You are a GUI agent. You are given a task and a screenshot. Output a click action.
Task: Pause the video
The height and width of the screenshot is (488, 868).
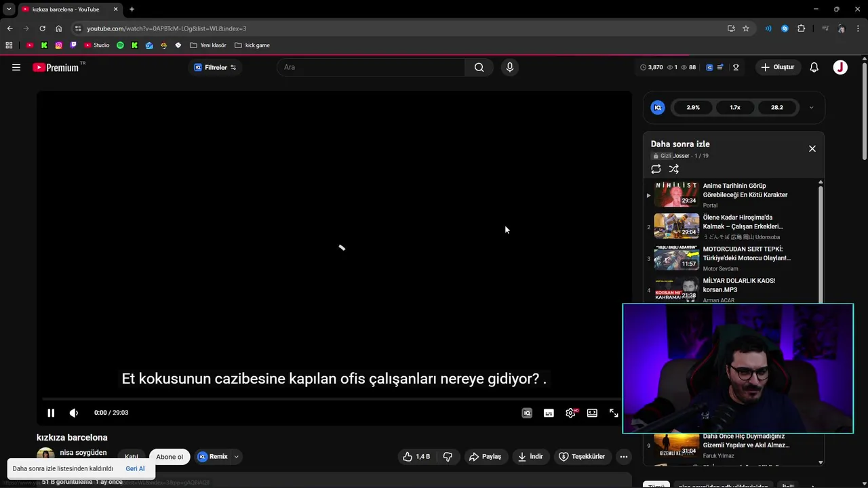point(51,413)
